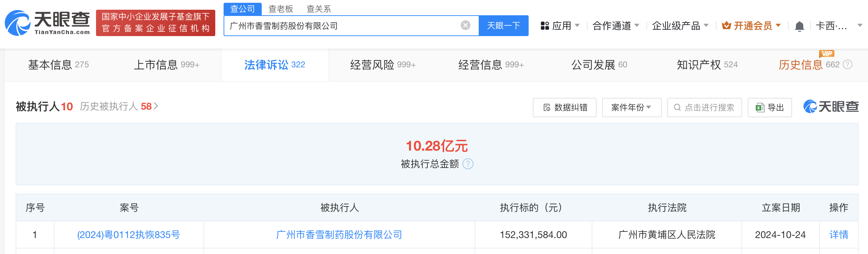
Task: Click the apps grid icon
Action: (545, 26)
